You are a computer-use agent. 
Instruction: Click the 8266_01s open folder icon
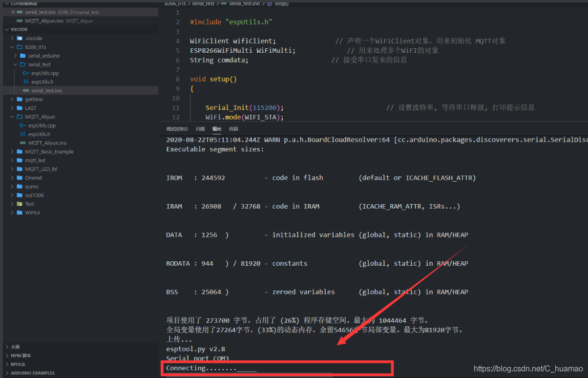point(20,47)
